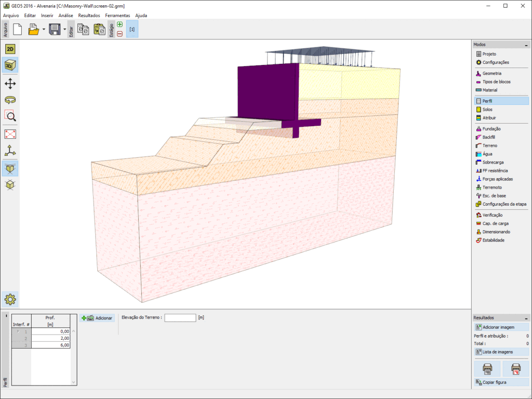The width and height of the screenshot is (532, 399).
Task: Collapse the Modos panel
Action: 526,45
